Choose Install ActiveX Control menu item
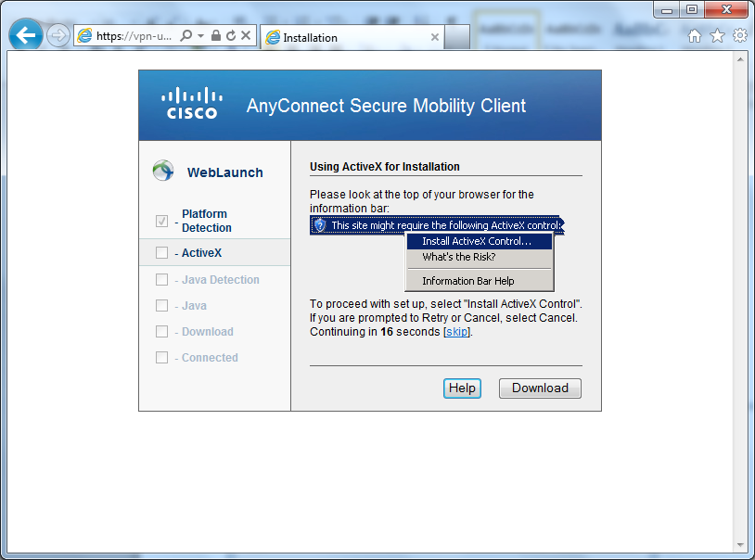The height and width of the screenshot is (560, 755). click(x=480, y=241)
